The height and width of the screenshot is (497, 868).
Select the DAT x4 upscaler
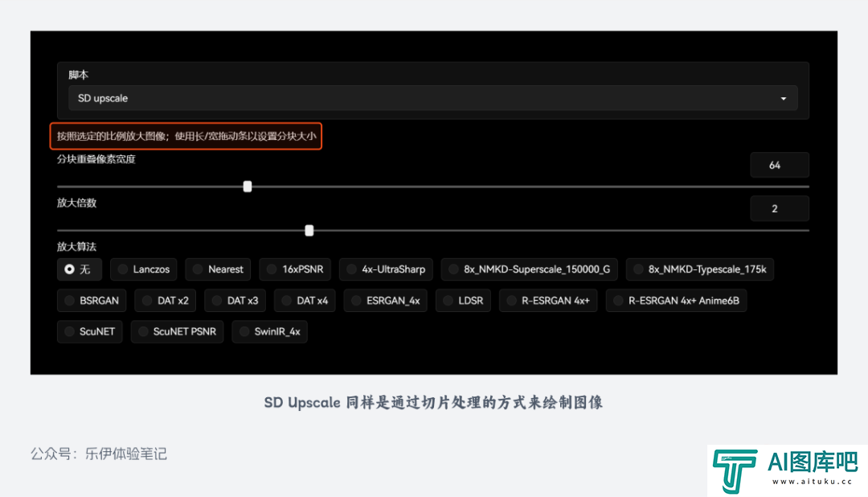coord(305,301)
